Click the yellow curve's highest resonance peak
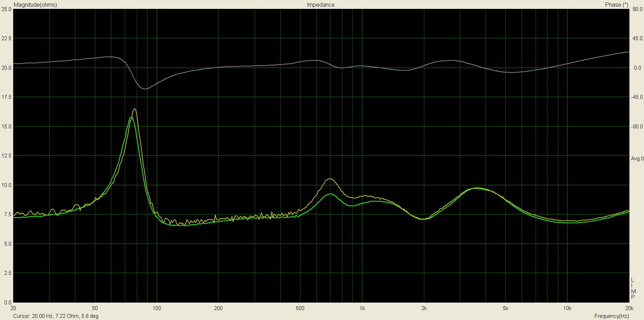Viewport: 644px width, 320px height. point(134,109)
